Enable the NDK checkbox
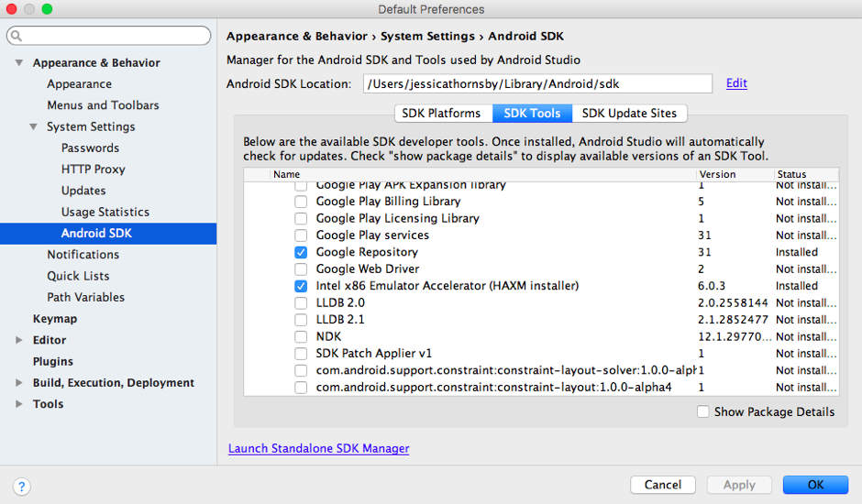The image size is (862, 504). coord(301,336)
